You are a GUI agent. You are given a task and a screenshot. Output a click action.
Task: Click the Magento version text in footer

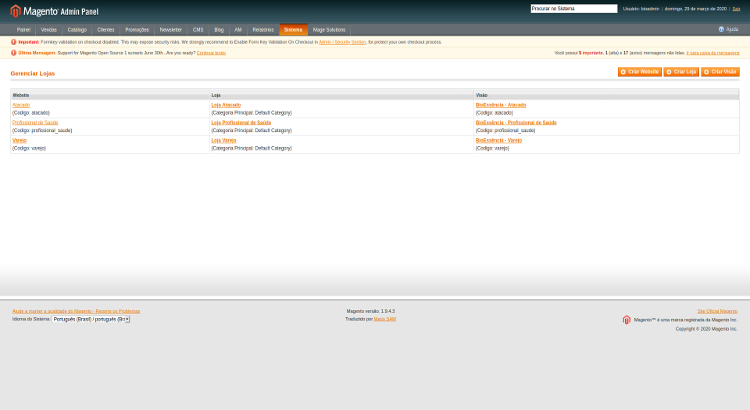click(371, 311)
